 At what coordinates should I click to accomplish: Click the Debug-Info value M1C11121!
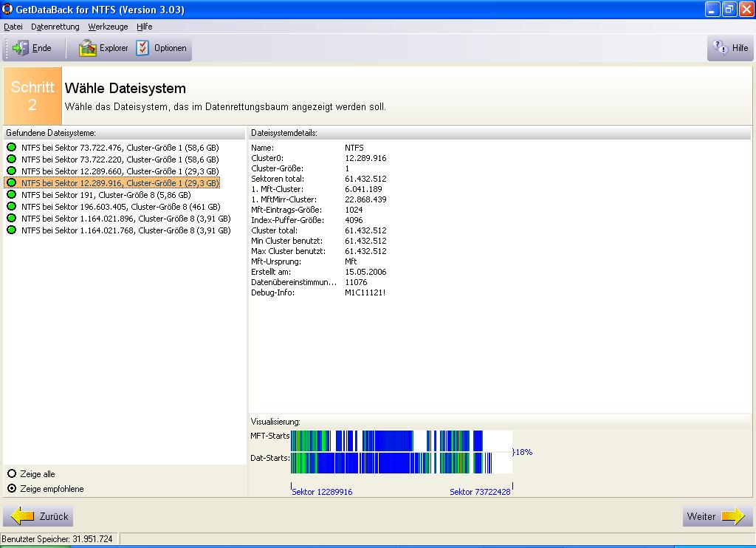365,292
